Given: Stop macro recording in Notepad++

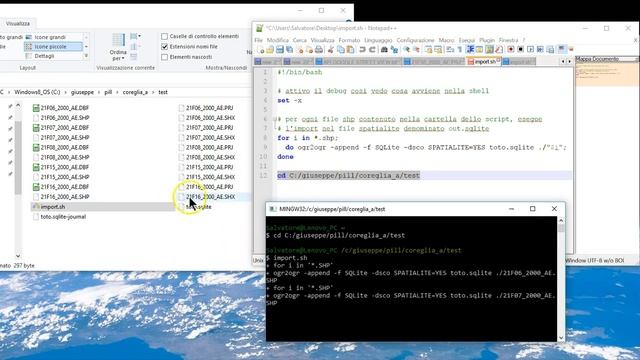Looking at the screenshot, I should pos(520,50).
